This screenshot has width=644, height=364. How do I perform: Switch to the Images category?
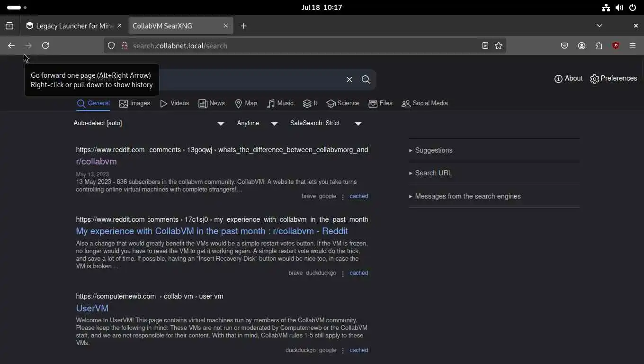point(134,103)
